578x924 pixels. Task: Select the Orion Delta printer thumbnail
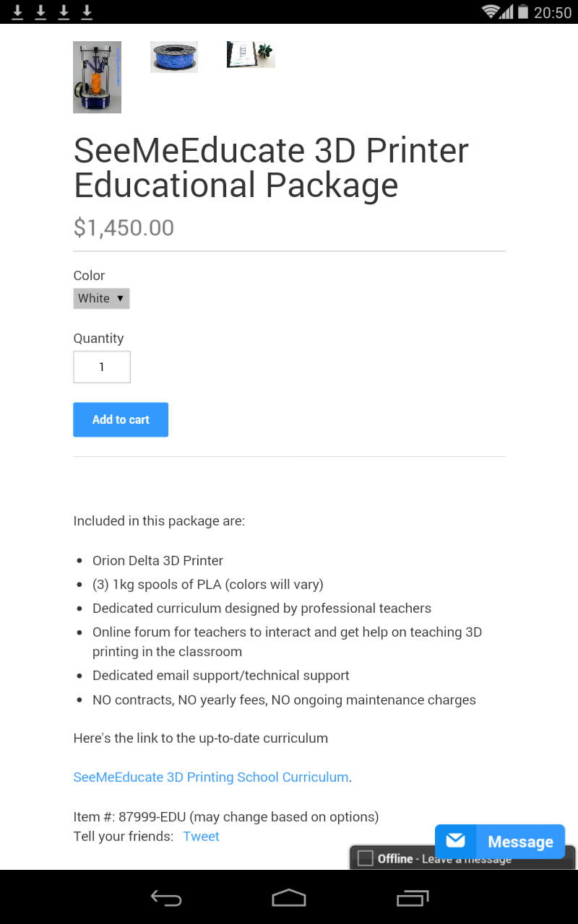pos(97,77)
